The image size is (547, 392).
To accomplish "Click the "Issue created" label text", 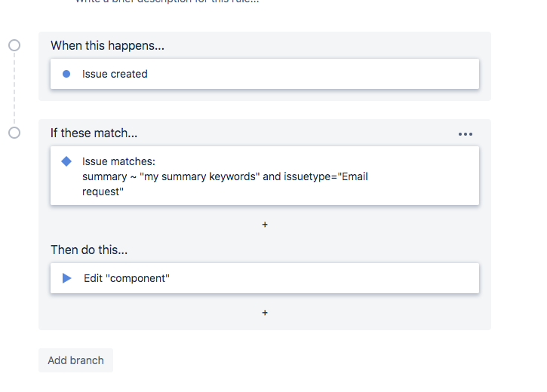I will [x=115, y=74].
